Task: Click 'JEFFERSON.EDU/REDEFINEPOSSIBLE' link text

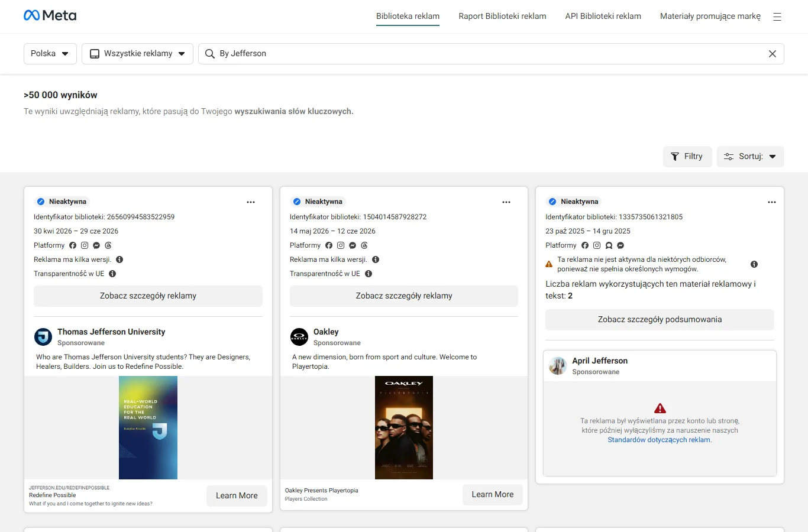Action: point(69,488)
